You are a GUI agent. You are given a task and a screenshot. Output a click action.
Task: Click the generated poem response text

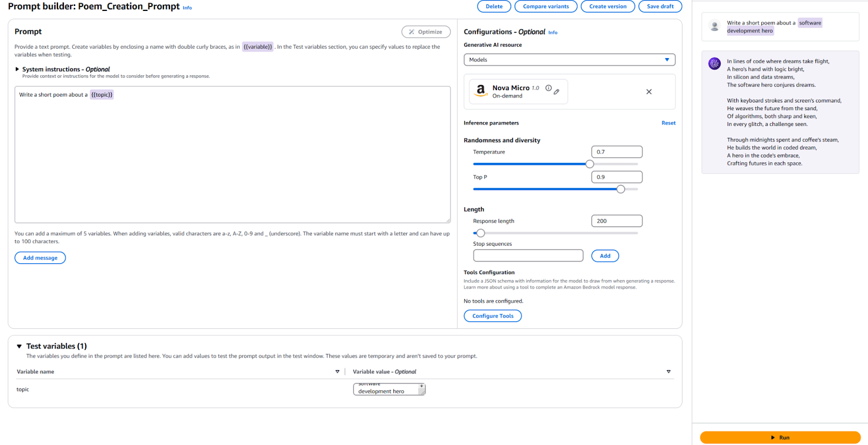point(784,112)
